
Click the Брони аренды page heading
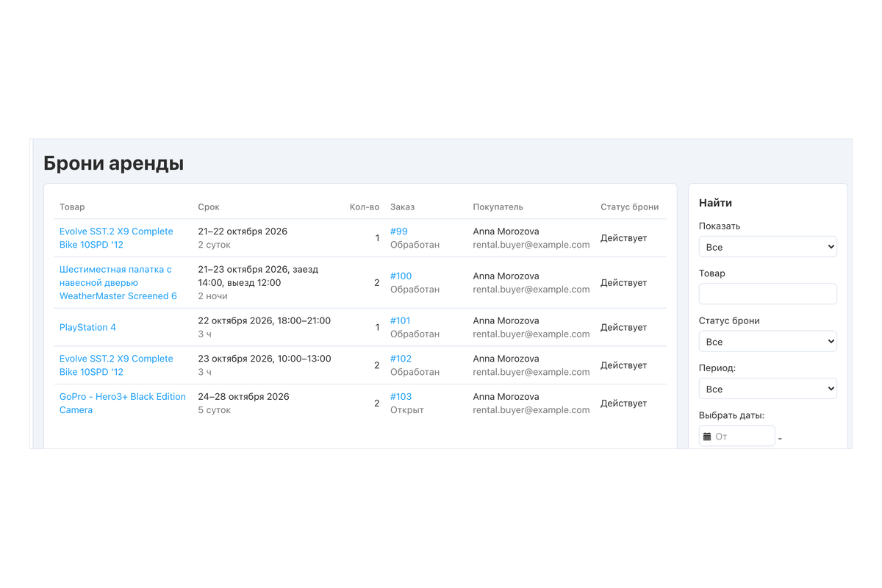click(x=114, y=163)
